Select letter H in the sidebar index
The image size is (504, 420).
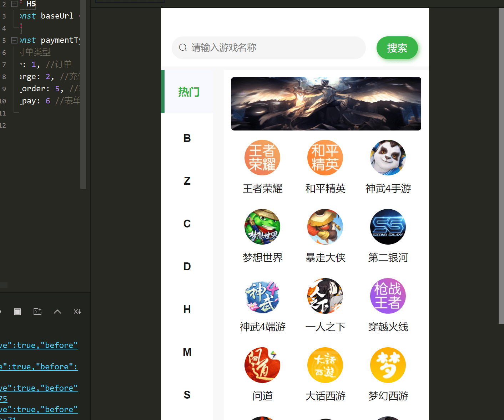(x=187, y=309)
